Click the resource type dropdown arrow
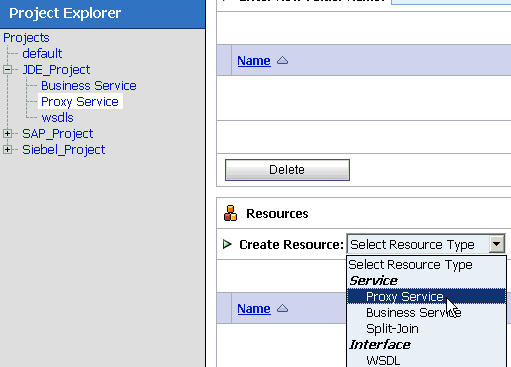The width and height of the screenshot is (511, 367). 497,244
